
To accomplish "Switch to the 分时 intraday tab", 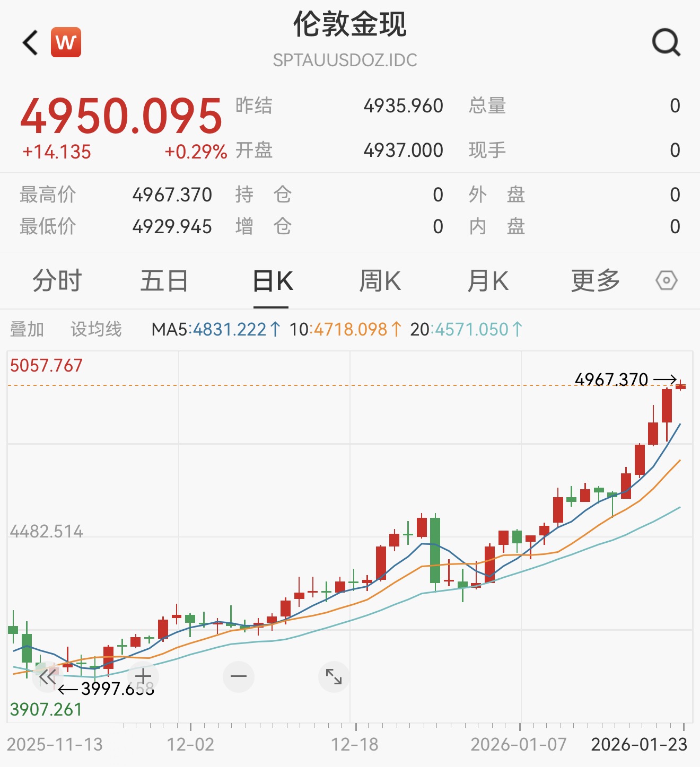I will click(x=57, y=280).
